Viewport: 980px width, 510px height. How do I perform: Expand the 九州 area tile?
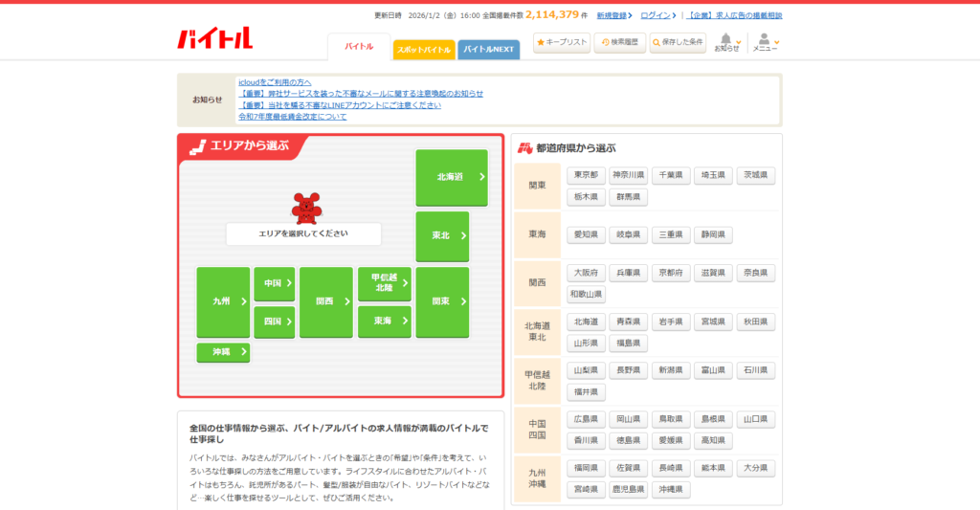(223, 301)
